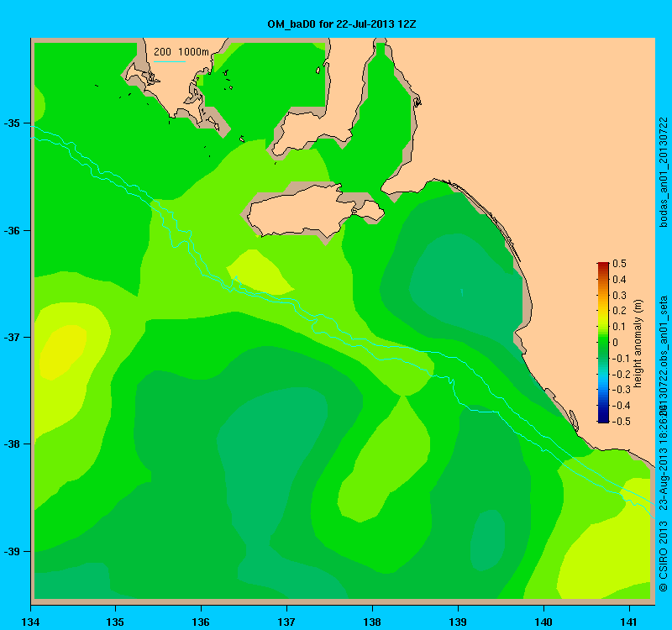Click the '135' longitude axis label
The width and height of the screenshot is (672, 630).
(115, 622)
